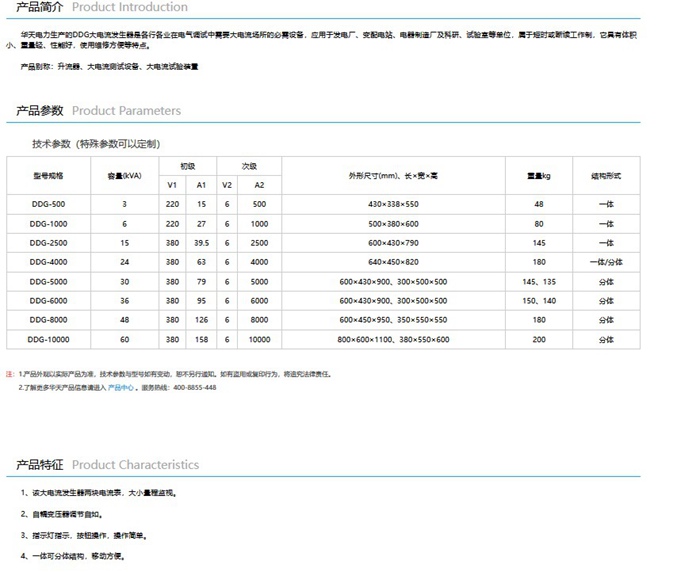Click the A2 value 2500

[259, 243]
